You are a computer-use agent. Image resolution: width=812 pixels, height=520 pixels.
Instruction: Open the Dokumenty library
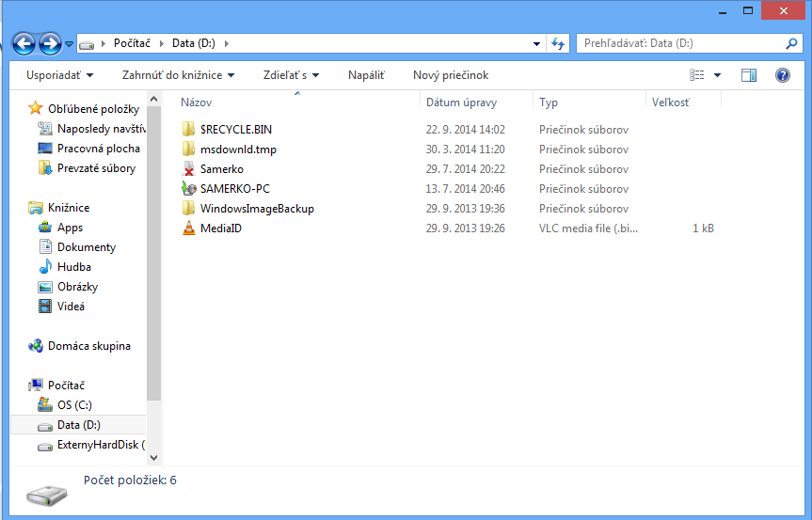tap(87, 247)
